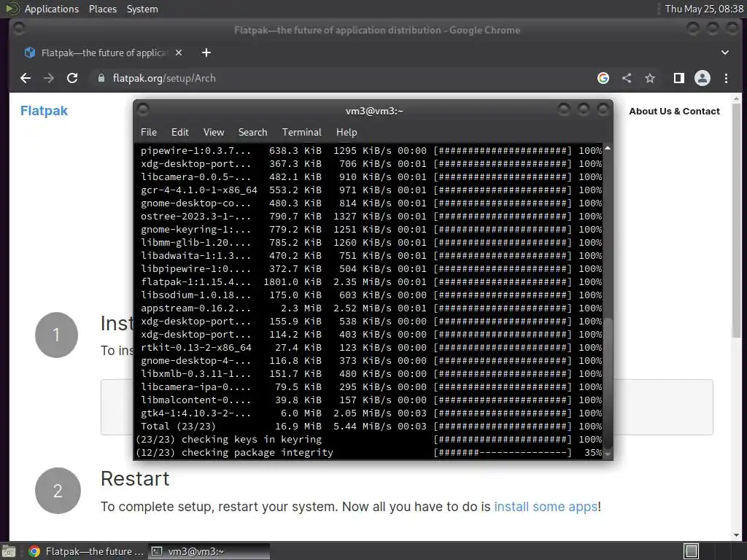
Task: Click the terminal window menu button
Action: click(x=143, y=110)
